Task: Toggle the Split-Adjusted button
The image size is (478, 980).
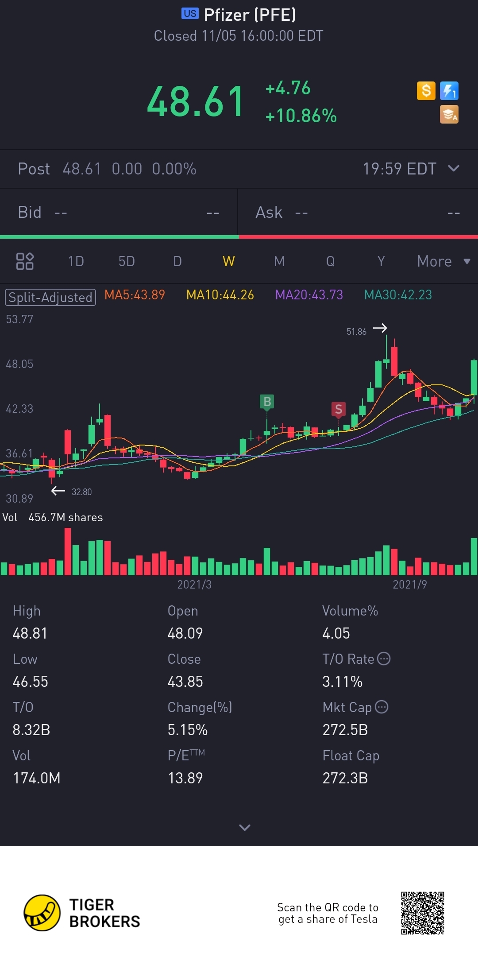Action: point(50,297)
